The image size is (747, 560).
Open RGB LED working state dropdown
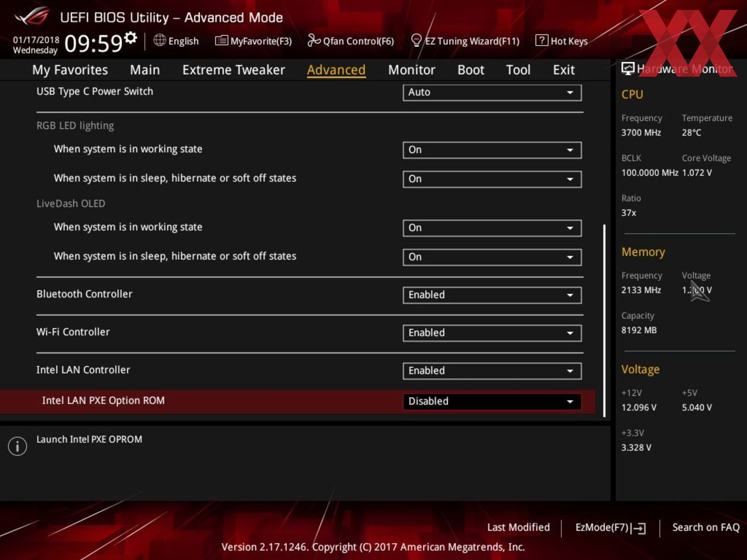tap(492, 150)
